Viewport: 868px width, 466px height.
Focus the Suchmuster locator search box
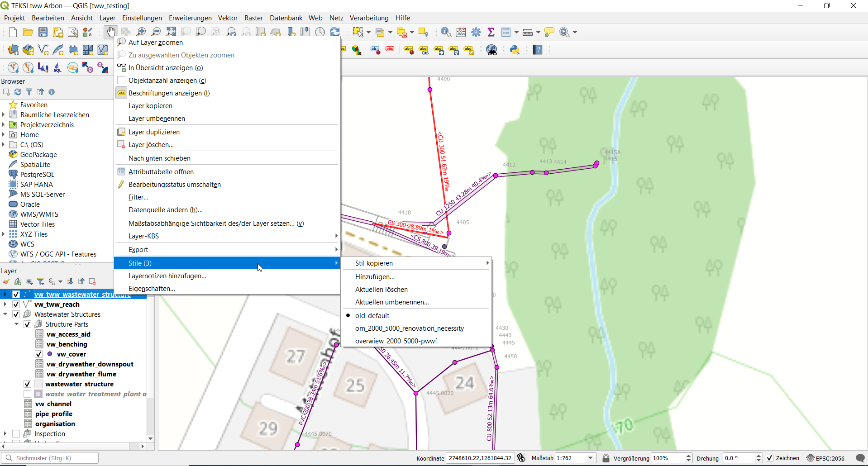tap(50, 458)
